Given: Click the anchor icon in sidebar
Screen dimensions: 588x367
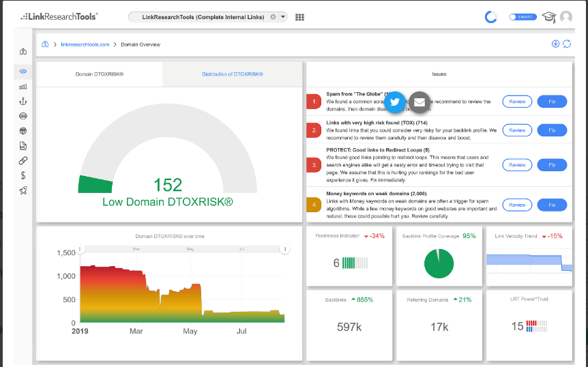Looking at the screenshot, I should tap(23, 101).
